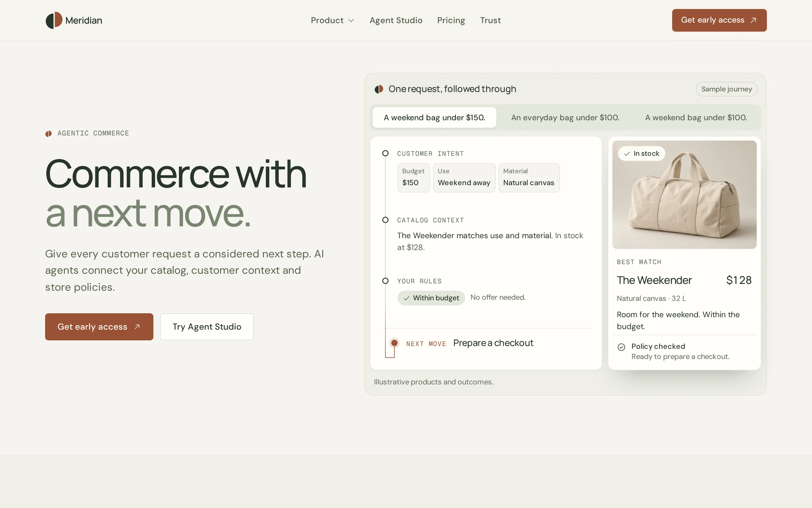Click the BEST MATCH label
The width and height of the screenshot is (812, 508).
[639, 262]
